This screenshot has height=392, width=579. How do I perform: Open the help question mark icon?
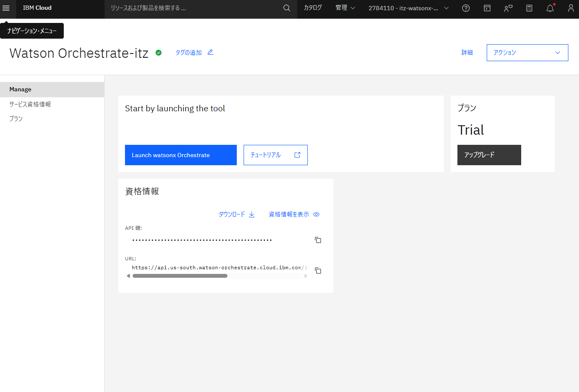(466, 8)
